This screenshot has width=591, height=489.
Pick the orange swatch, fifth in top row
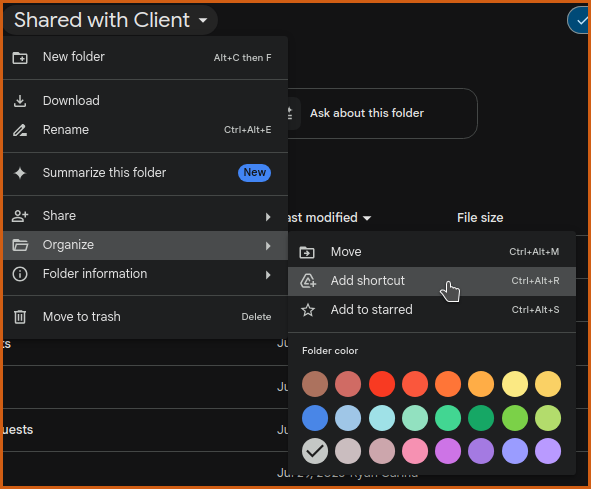click(448, 384)
